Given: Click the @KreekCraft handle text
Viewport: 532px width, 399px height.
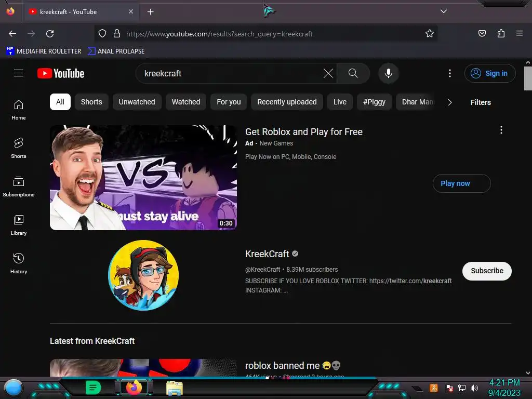Looking at the screenshot, I should 262,270.
